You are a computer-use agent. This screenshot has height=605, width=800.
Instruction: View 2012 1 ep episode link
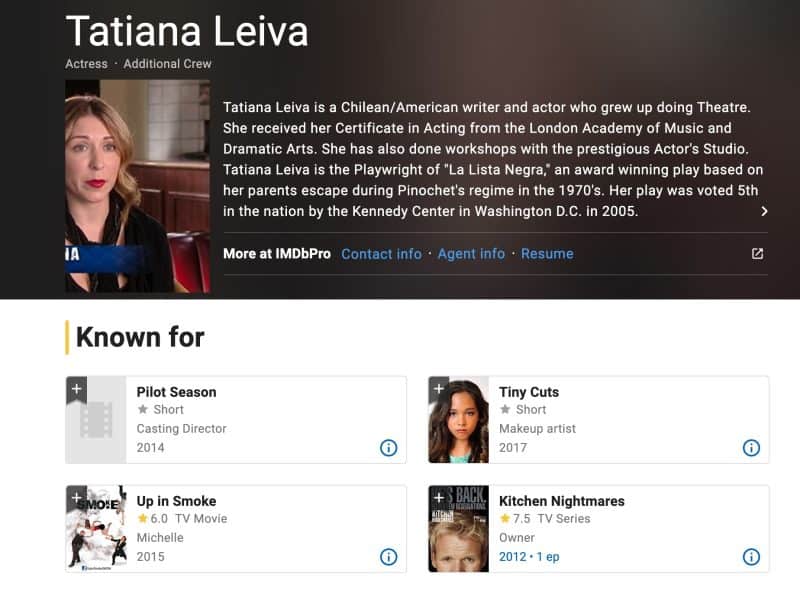[x=529, y=557]
